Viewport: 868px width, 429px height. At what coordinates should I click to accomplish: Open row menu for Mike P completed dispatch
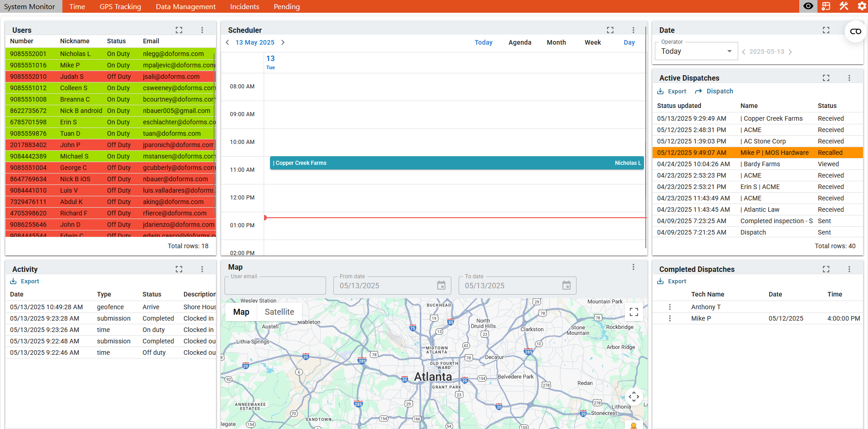669,318
